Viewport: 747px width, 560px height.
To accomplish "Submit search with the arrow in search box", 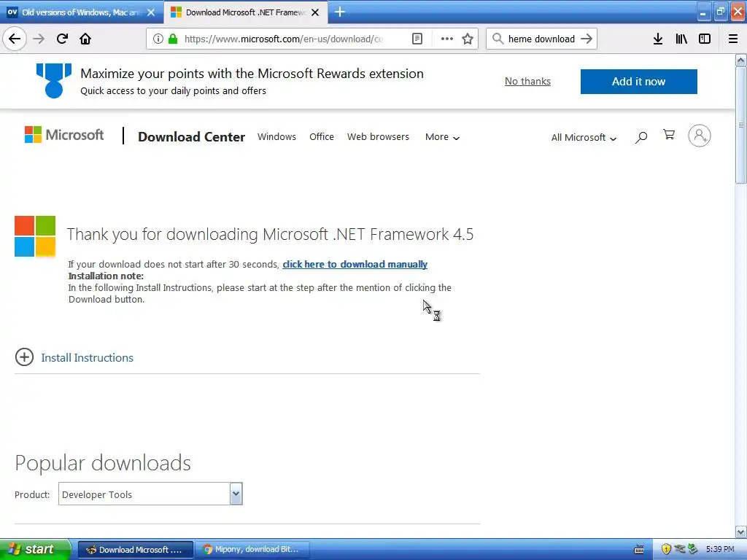I will 587,39.
